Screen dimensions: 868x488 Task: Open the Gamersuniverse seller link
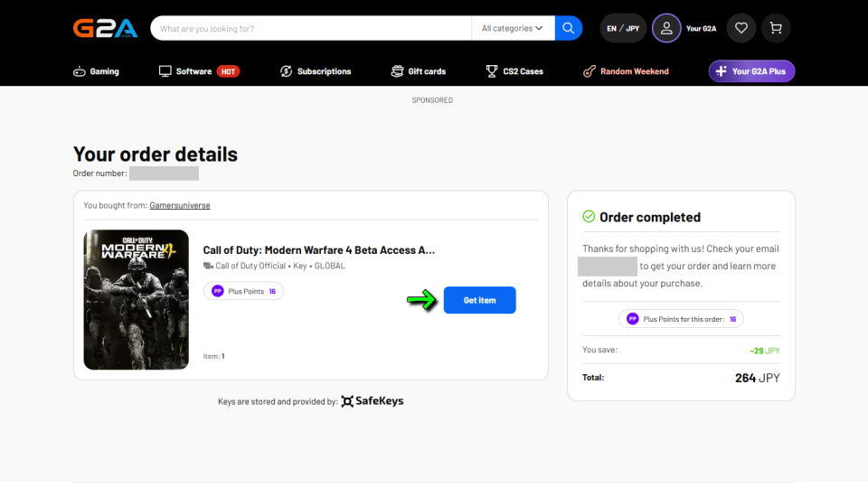point(180,205)
